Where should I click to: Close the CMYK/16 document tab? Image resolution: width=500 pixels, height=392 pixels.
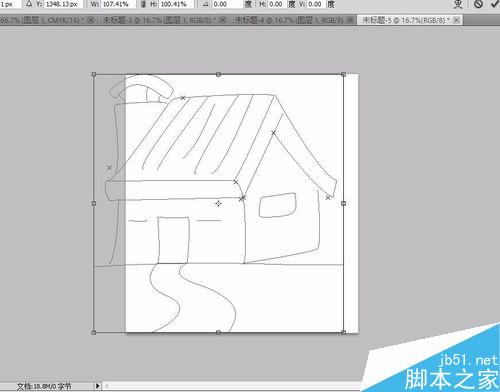click(x=90, y=20)
